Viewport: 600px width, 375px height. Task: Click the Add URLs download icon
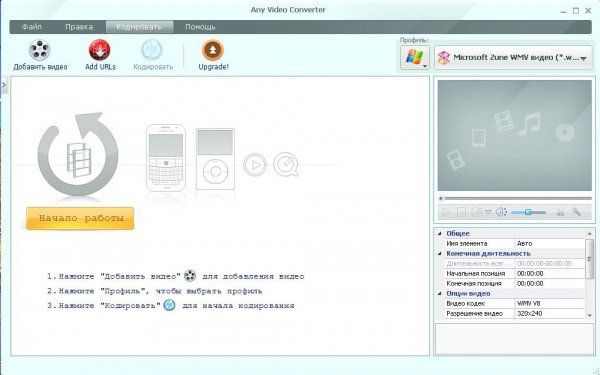click(x=99, y=50)
